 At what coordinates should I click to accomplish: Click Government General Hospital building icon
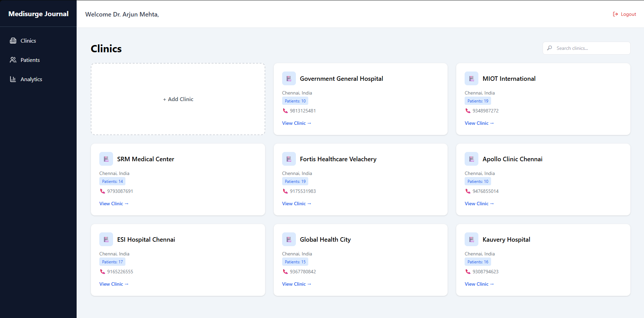[x=289, y=78]
